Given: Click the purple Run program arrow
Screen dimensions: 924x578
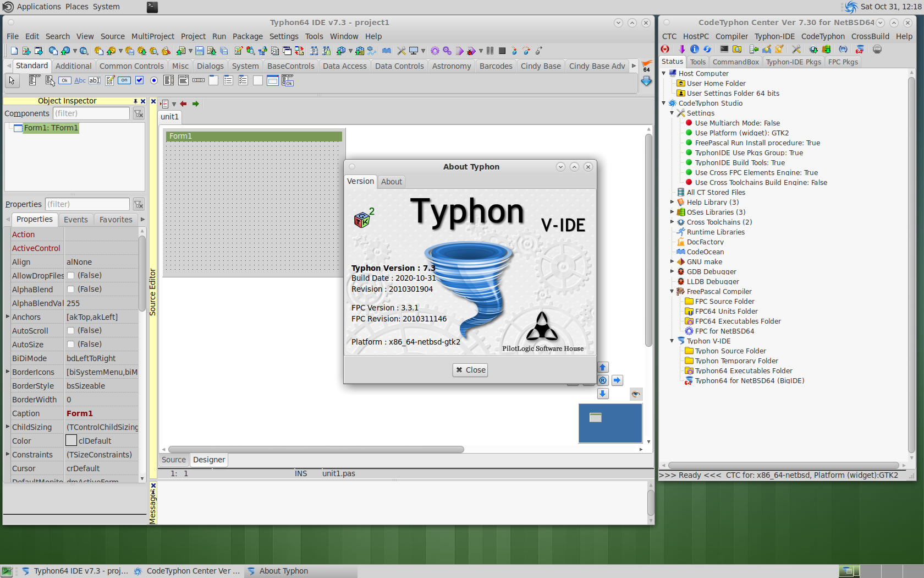Looking at the screenshot, I should [x=459, y=51].
